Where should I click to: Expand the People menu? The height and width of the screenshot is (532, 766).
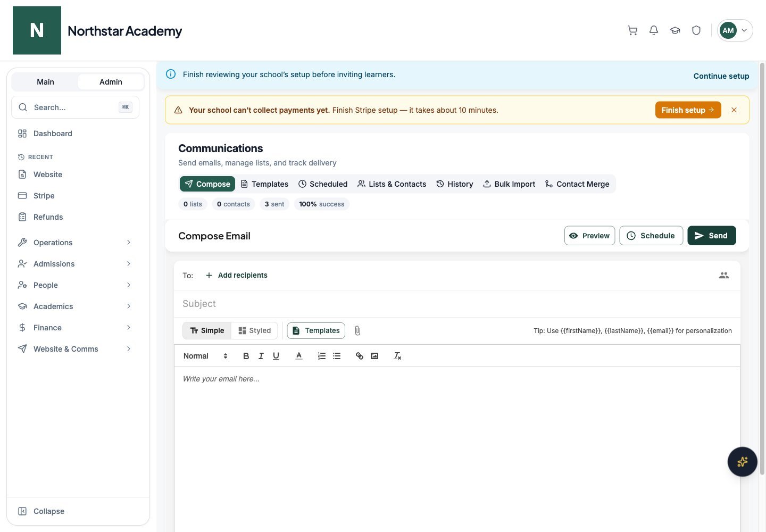click(x=74, y=285)
